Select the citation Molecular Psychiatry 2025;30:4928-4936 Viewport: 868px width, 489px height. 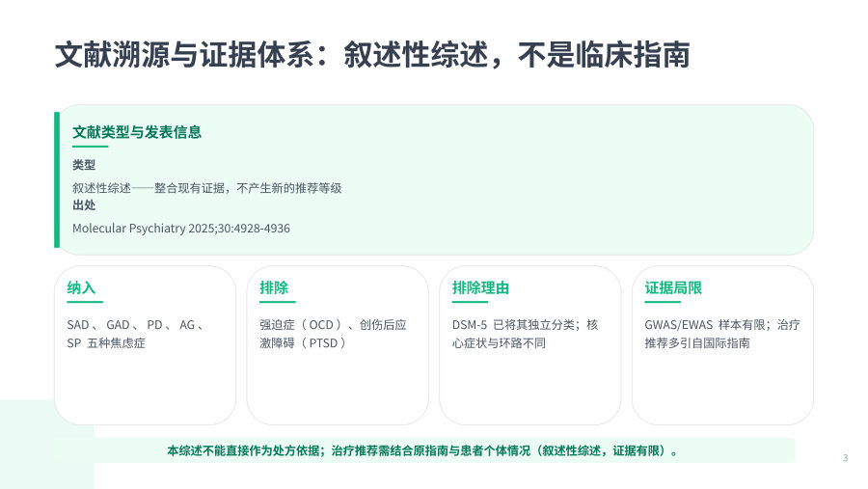coord(181,229)
